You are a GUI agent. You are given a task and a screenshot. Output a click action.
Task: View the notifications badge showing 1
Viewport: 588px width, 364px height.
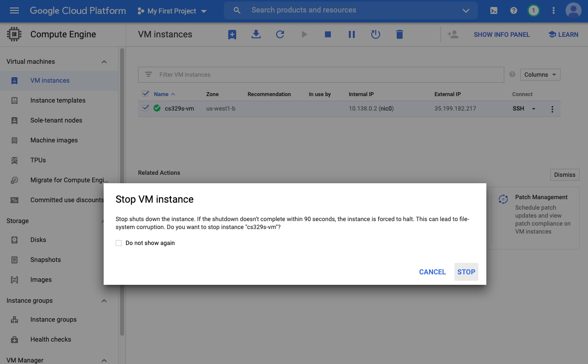point(533,10)
